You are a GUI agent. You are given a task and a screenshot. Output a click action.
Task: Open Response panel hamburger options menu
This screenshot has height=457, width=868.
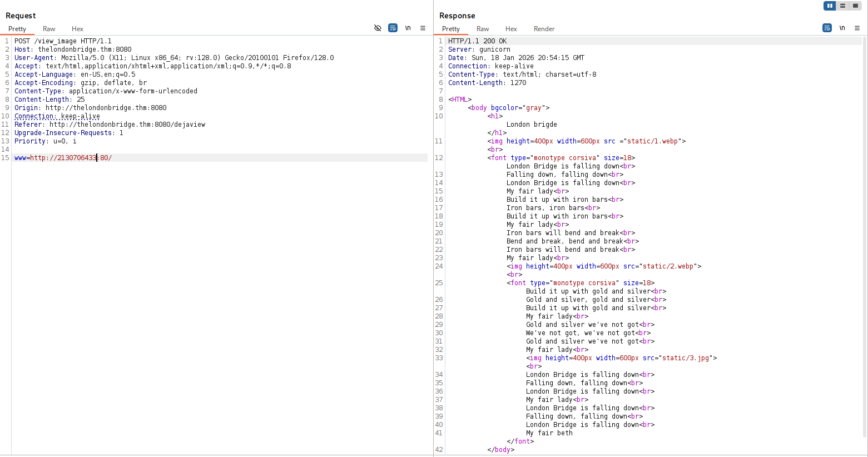point(857,28)
